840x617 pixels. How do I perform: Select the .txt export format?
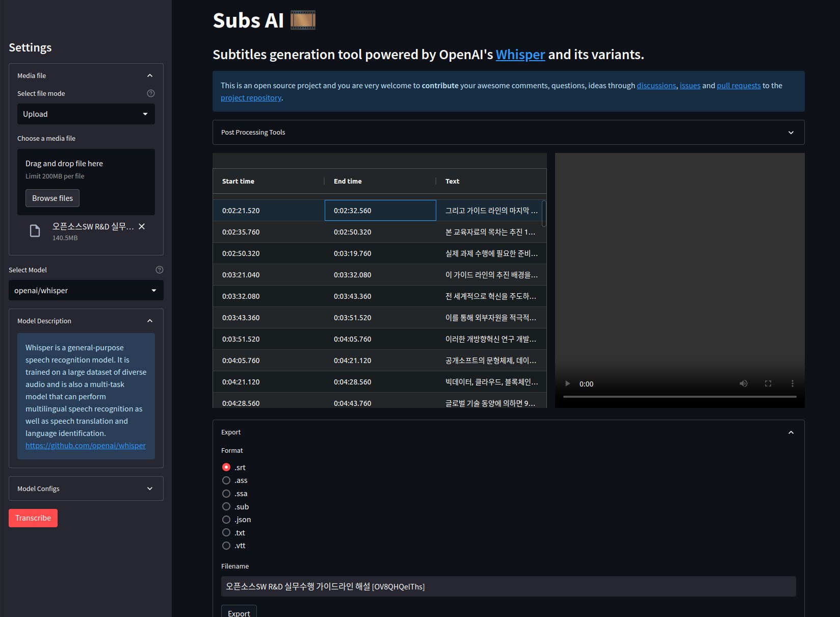click(x=226, y=532)
